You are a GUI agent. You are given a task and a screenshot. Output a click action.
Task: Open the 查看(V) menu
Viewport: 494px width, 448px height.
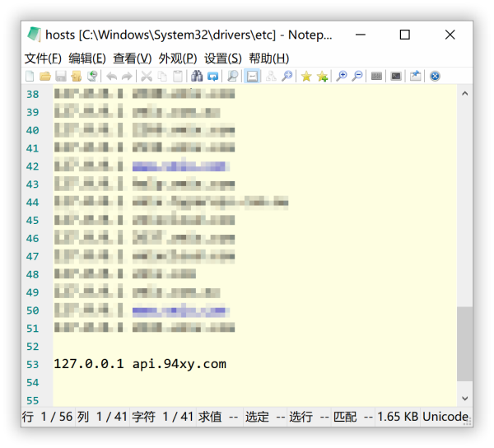pos(133,58)
